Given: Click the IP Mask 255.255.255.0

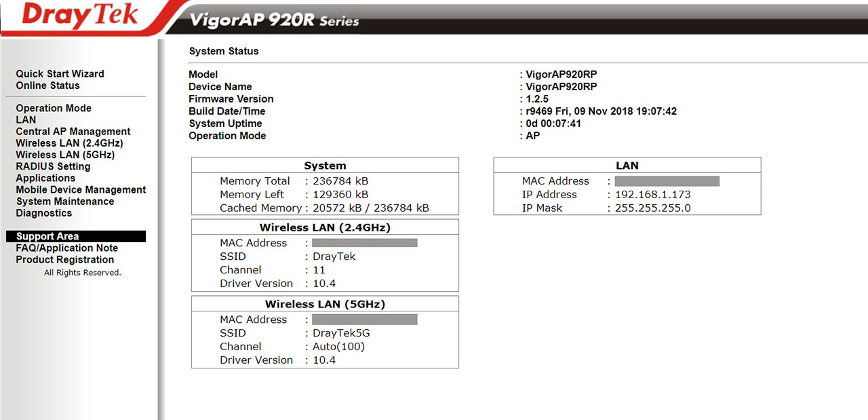Looking at the screenshot, I should 653,208.
